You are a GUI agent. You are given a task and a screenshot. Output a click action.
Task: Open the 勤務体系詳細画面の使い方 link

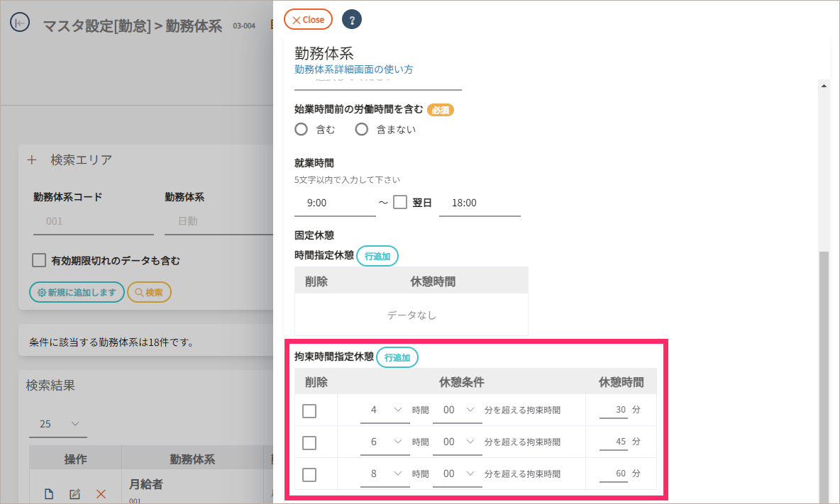click(354, 69)
